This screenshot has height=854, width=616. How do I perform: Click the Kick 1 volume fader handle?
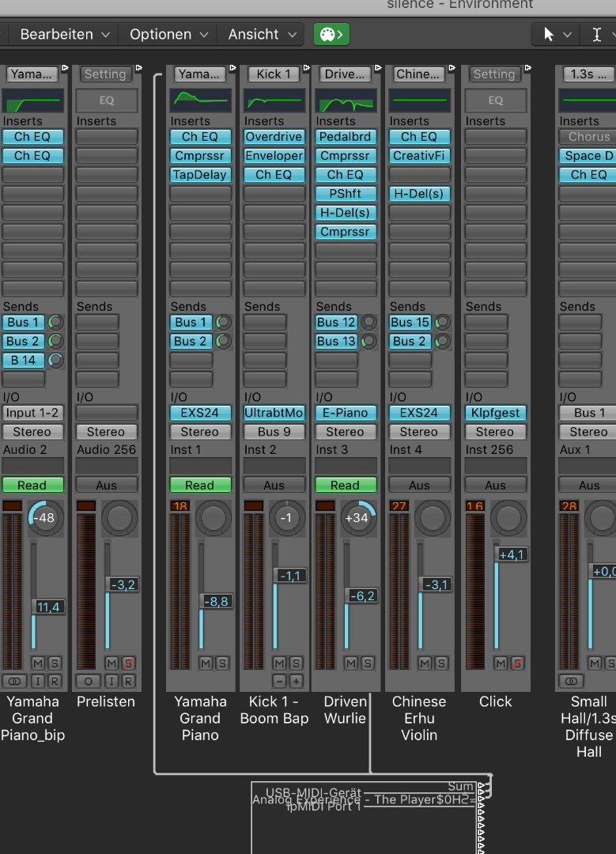pos(290,576)
